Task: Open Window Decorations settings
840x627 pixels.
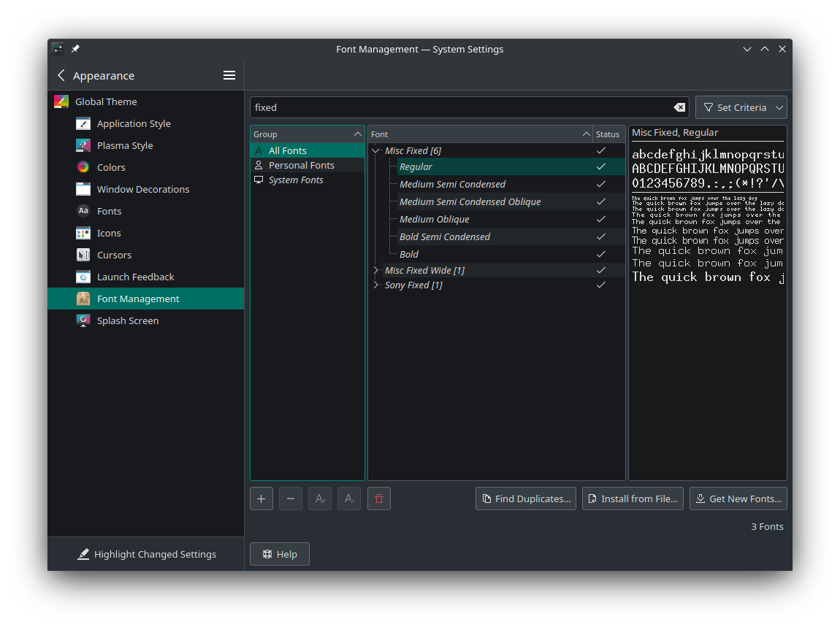Action: pos(145,190)
